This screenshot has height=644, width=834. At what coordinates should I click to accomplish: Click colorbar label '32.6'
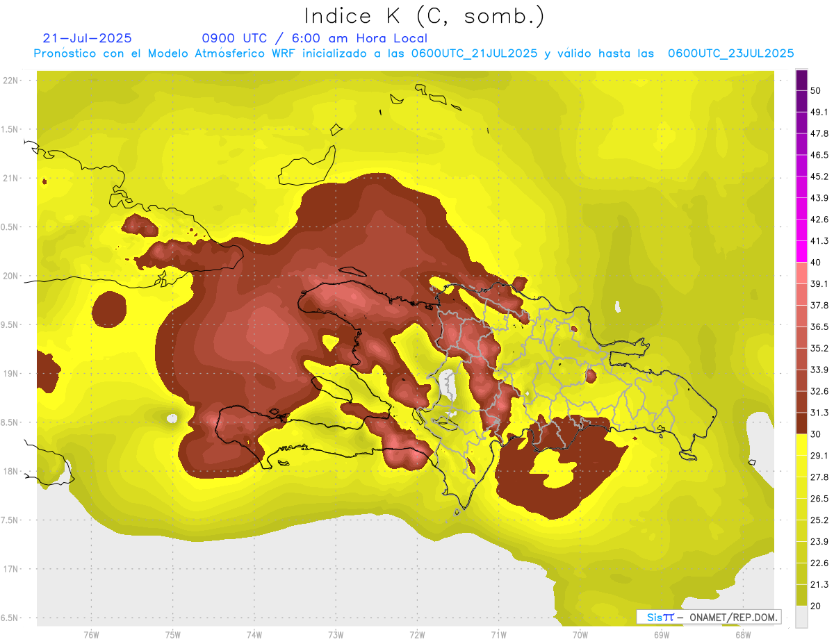819,391
